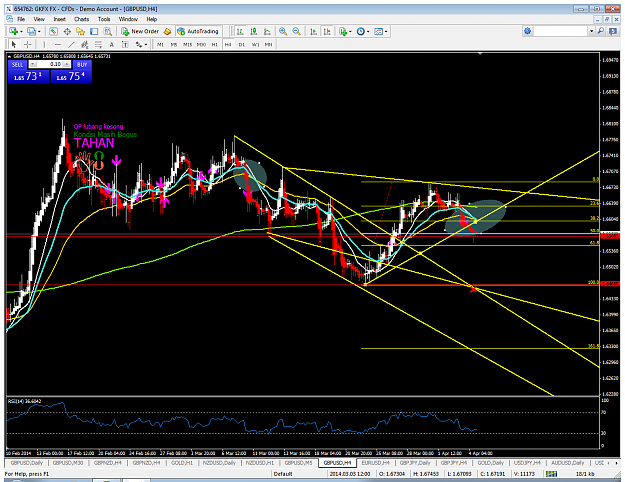Switch timeframe to H1
This screenshot has width=625, height=482.
pyautogui.click(x=214, y=45)
